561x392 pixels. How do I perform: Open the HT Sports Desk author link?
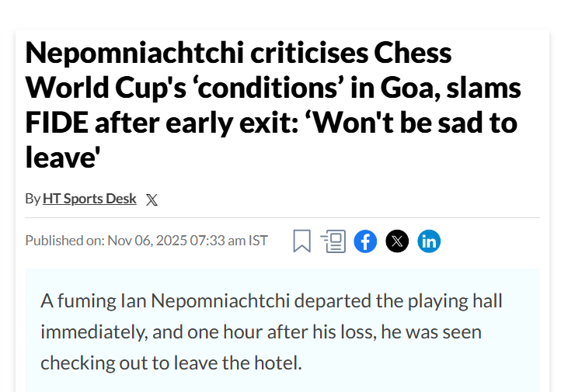[x=89, y=199]
